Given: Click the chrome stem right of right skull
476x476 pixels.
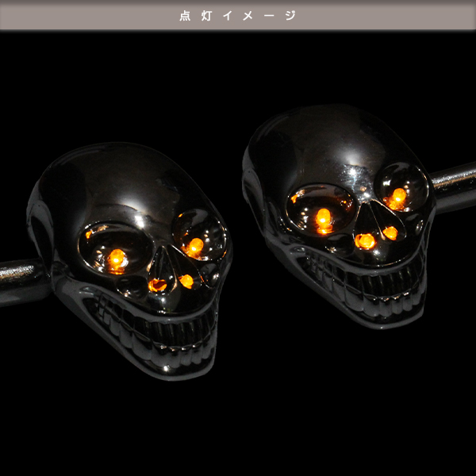Looking at the screenshot, I should click(456, 186).
